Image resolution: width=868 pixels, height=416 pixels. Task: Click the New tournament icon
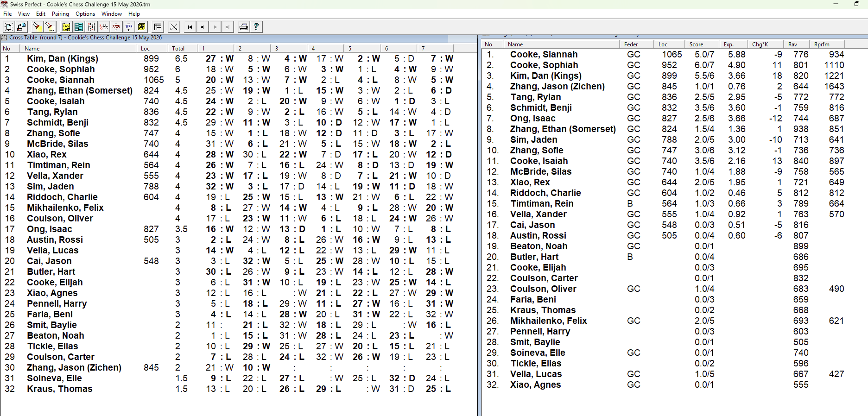coord(9,27)
